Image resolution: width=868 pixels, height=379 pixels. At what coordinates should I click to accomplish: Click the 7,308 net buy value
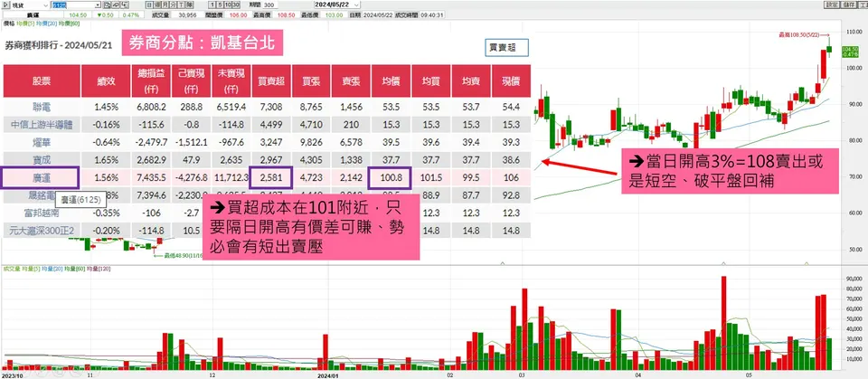click(271, 107)
